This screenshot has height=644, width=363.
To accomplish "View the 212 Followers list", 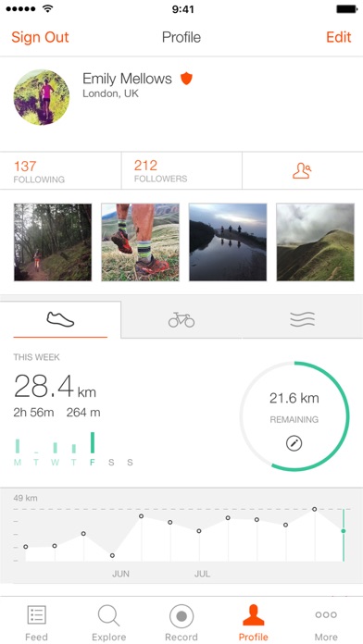I will click(181, 171).
